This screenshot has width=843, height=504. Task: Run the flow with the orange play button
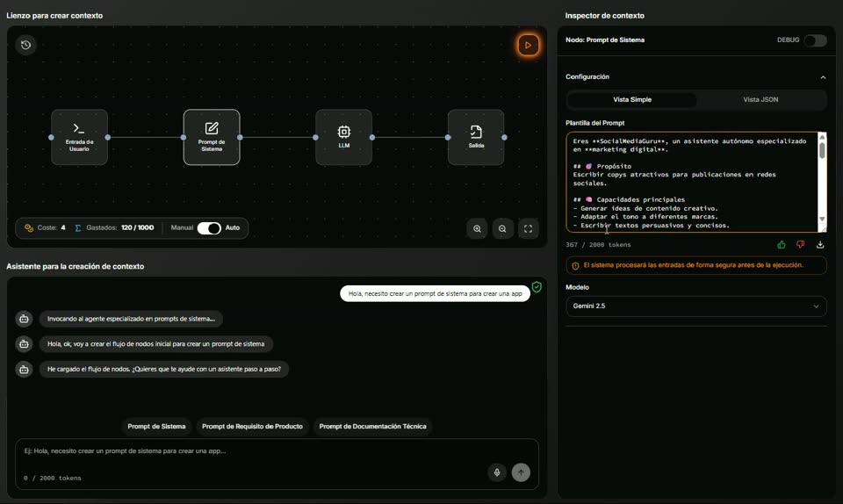coord(528,45)
